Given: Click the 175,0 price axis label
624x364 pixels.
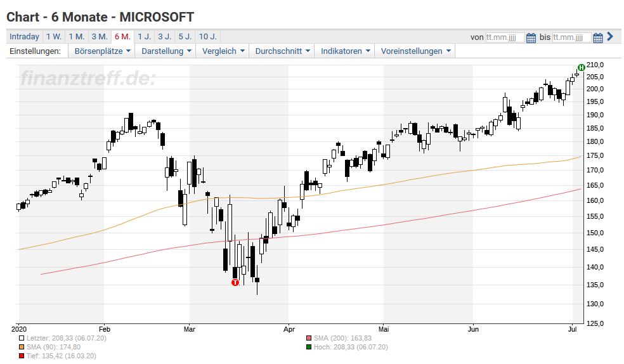Looking at the screenshot, I should 595,155.
